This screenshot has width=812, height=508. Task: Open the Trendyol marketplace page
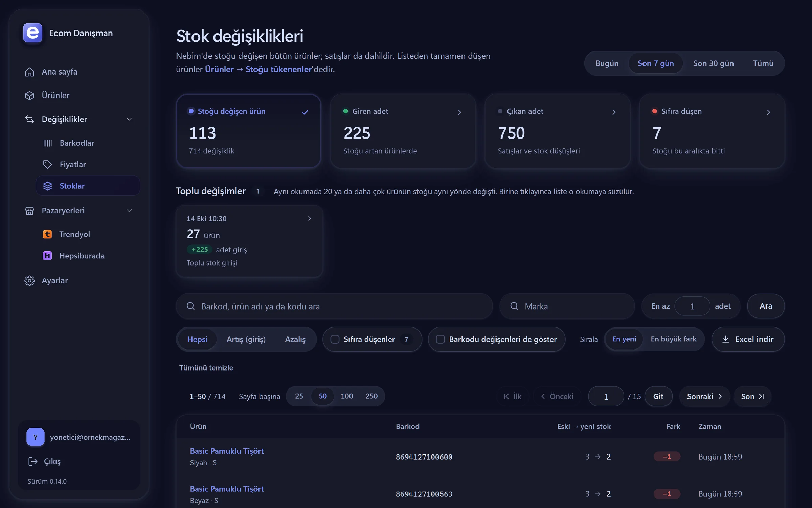tap(88, 234)
